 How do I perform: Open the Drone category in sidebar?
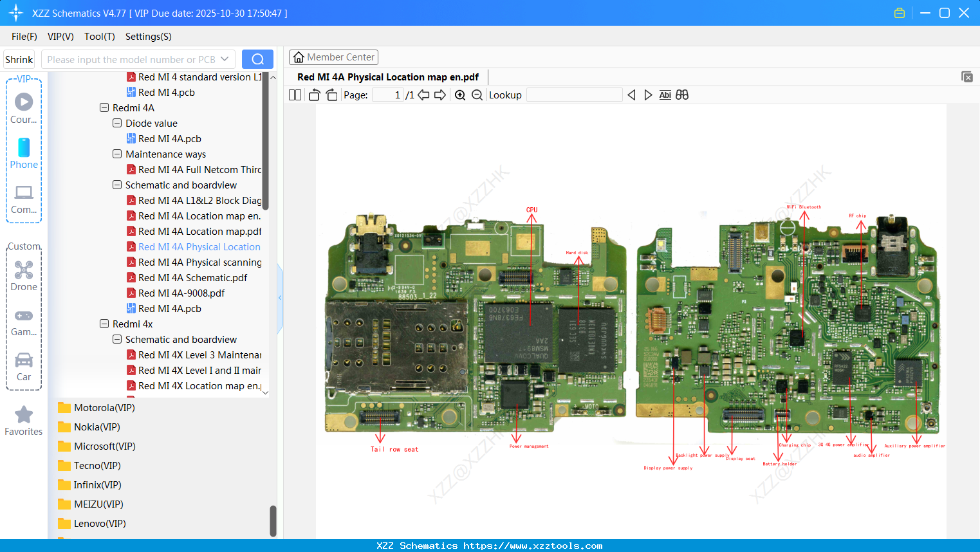pyautogui.click(x=24, y=276)
